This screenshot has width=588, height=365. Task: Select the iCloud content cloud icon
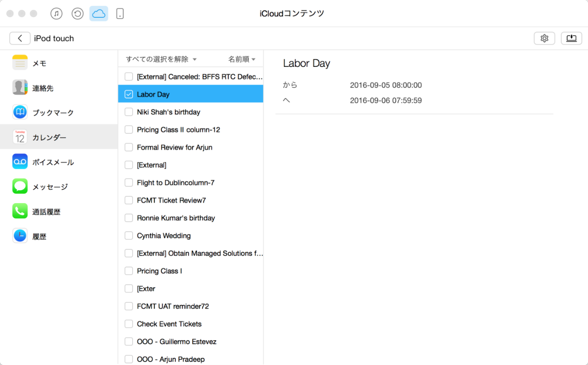[x=99, y=14]
